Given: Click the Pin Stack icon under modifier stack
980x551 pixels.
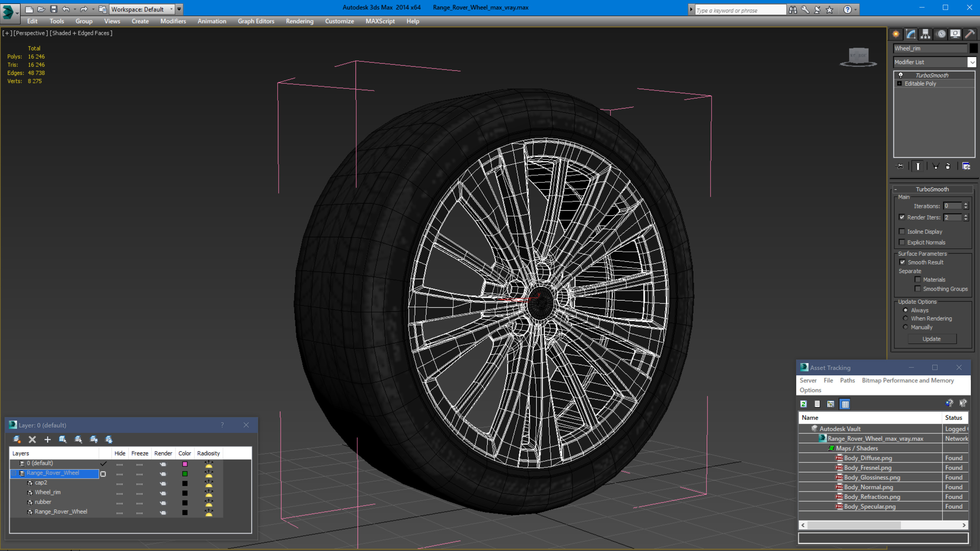Looking at the screenshot, I should pos(900,166).
